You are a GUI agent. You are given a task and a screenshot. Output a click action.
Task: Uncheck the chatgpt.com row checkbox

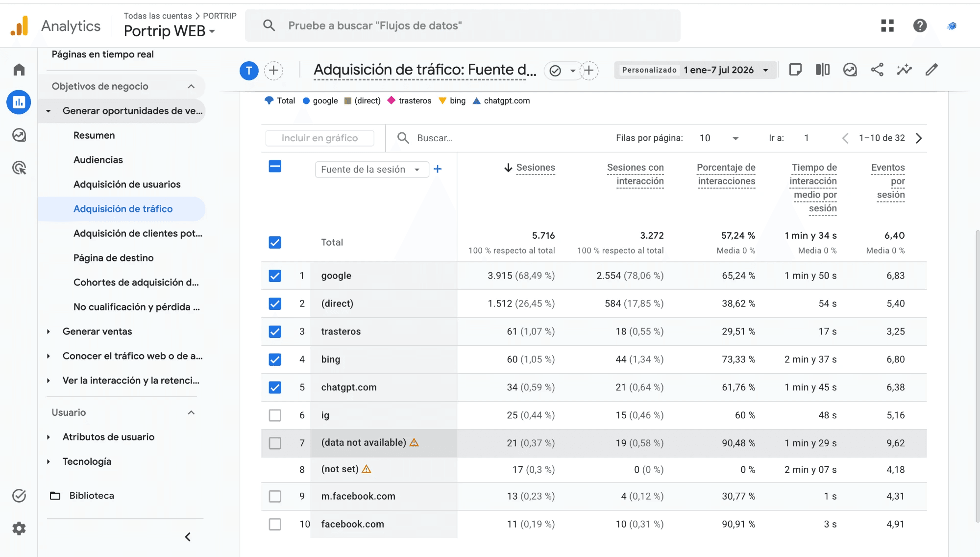pos(275,387)
